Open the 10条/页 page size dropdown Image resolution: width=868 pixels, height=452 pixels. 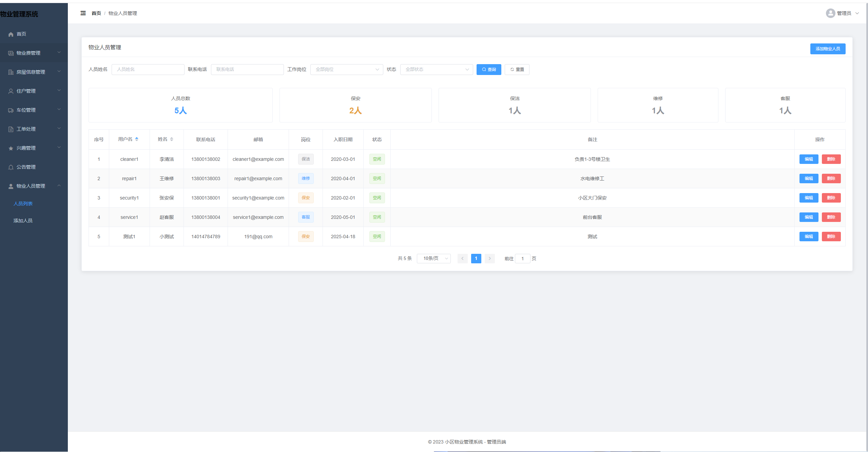point(433,259)
